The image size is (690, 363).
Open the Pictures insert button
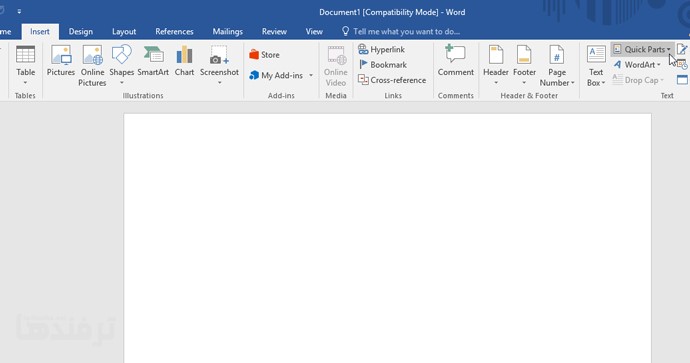[x=61, y=62]
